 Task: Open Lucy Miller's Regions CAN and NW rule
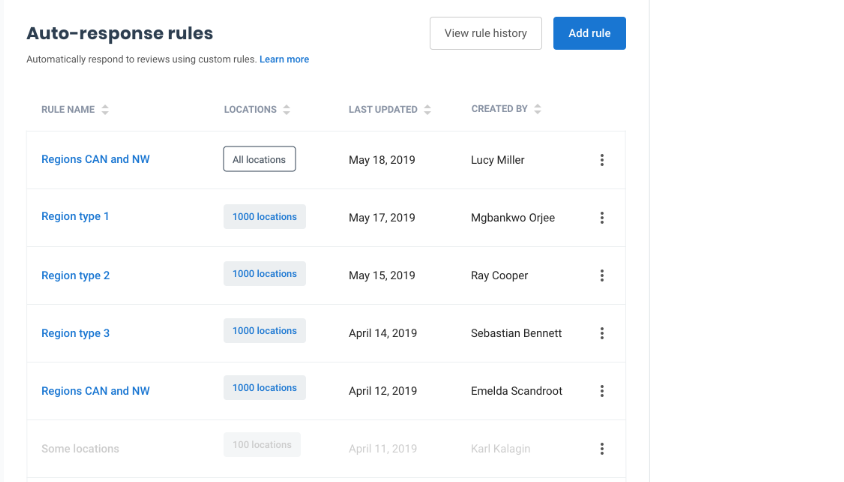click(x=95, y=159)
